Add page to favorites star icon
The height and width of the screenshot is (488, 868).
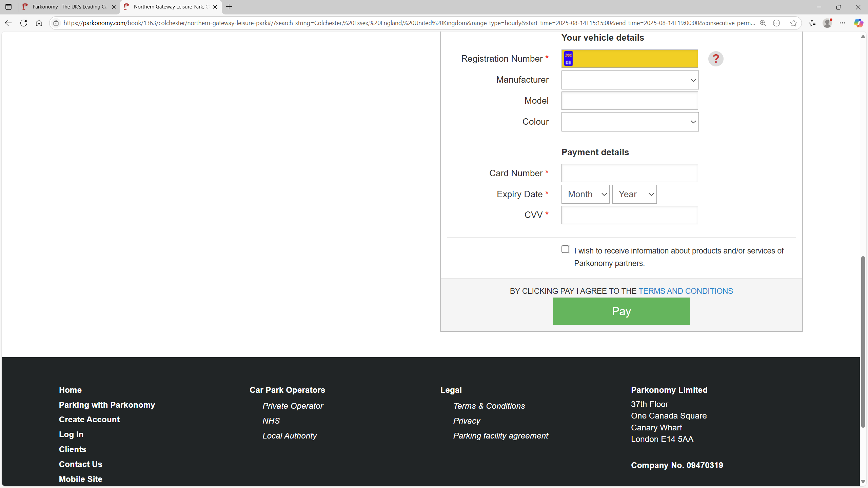click(793, 23)
